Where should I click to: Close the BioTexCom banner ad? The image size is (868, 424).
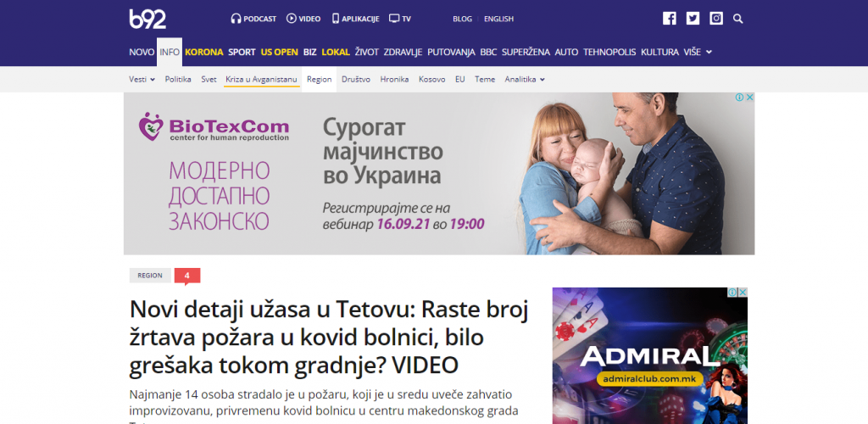[x=749, y=98]
